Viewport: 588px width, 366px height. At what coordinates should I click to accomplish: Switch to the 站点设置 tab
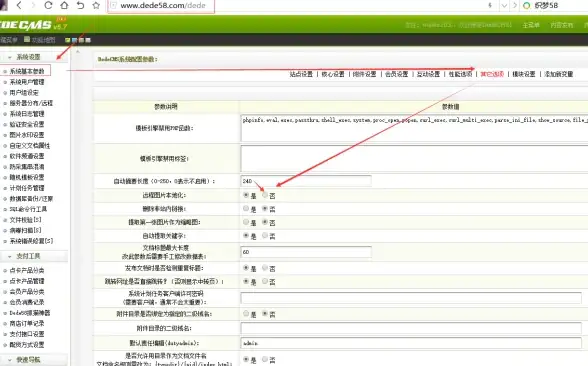[x=301, y=74]
